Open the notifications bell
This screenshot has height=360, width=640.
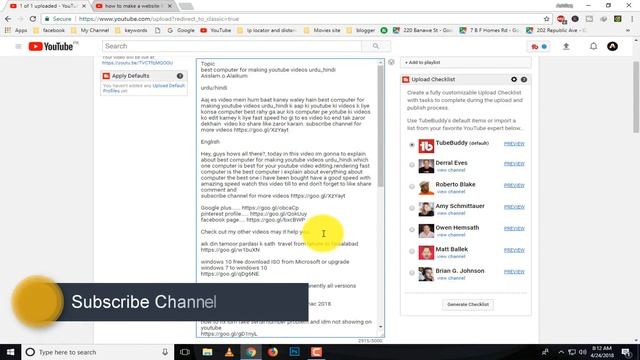coord(593,47)
